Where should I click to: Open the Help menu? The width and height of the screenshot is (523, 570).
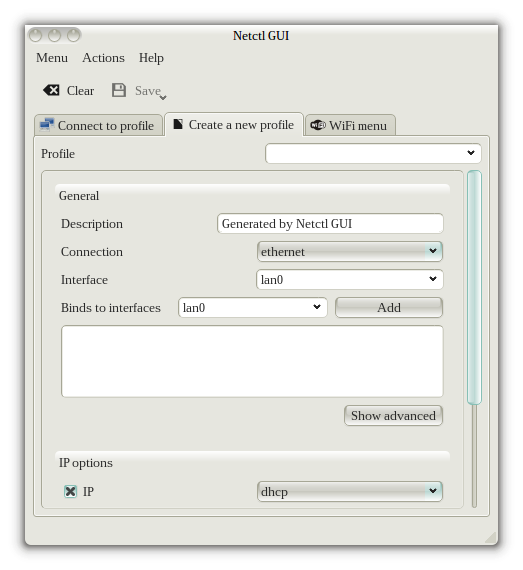(151, 58)
